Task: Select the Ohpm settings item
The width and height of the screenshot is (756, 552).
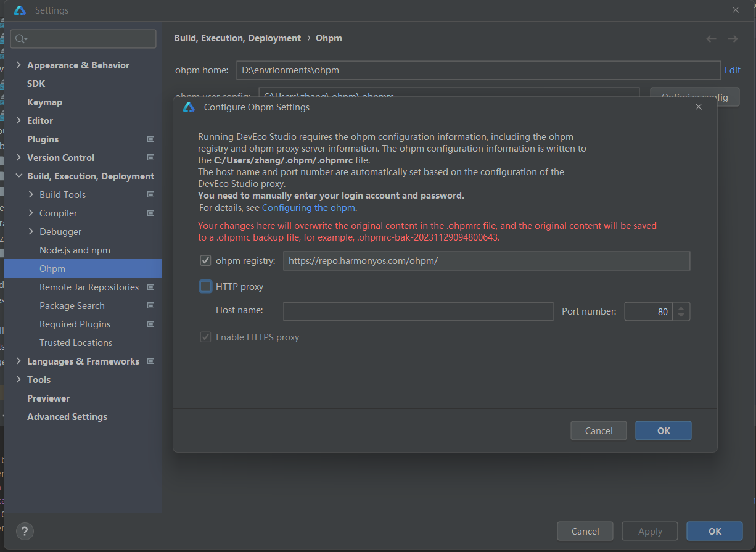Action: [83, 268]
